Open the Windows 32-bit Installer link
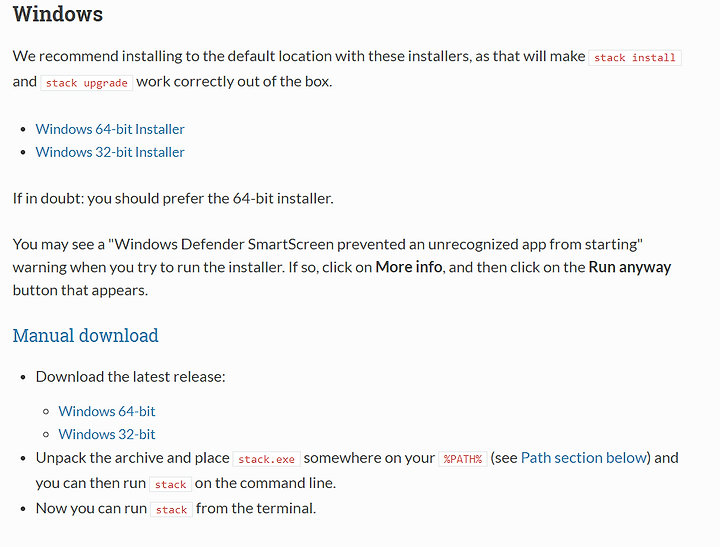This screenshot has width=720, height=547. (110, 152)
